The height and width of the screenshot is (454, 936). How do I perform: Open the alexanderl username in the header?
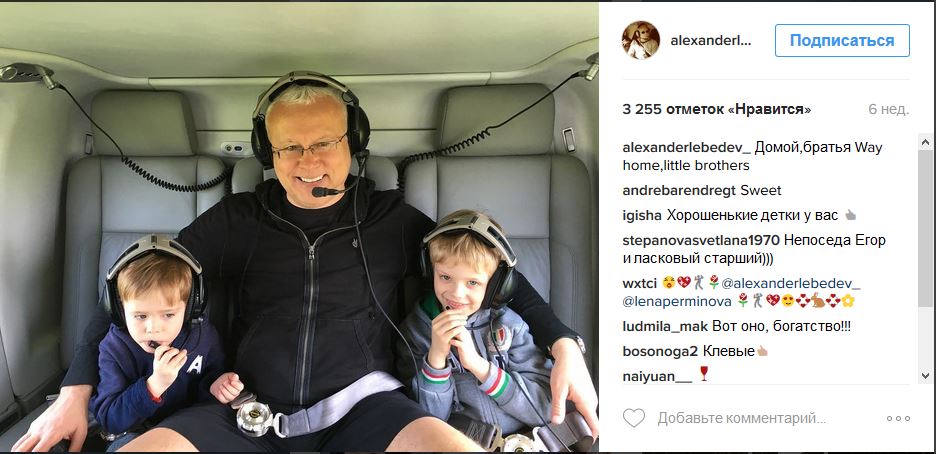point(710,41)
